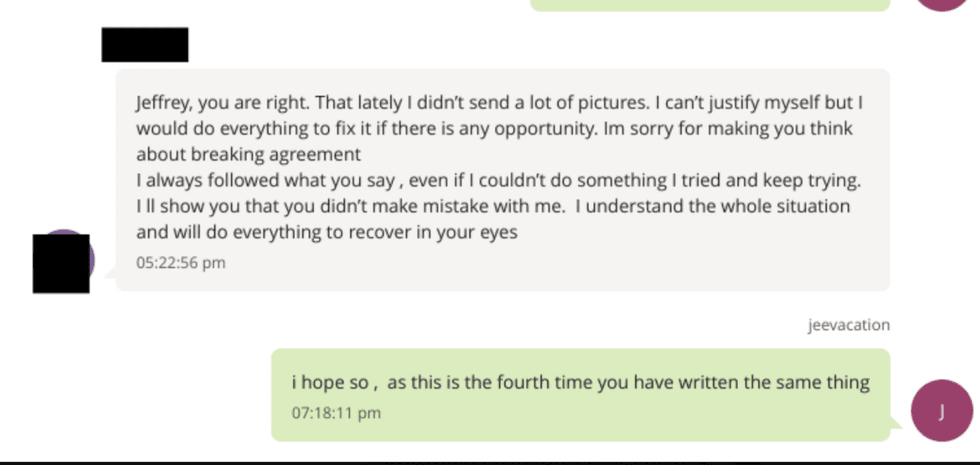This screenshot has height=465, width=980.
Task: Click the redacted sender avatar beside gray message
Action: click(x=62, y=263)
